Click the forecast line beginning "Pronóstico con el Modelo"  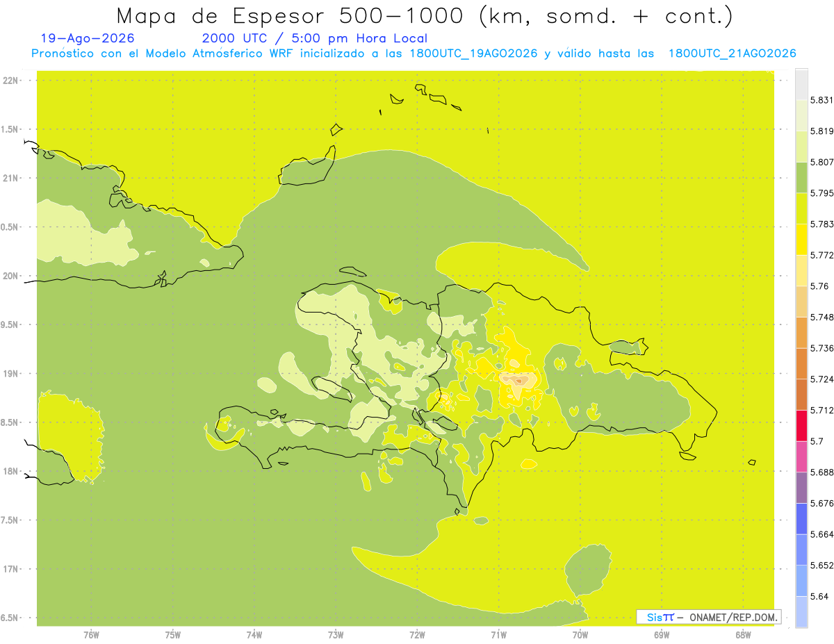pyautogui.click(x=414, y=53)
